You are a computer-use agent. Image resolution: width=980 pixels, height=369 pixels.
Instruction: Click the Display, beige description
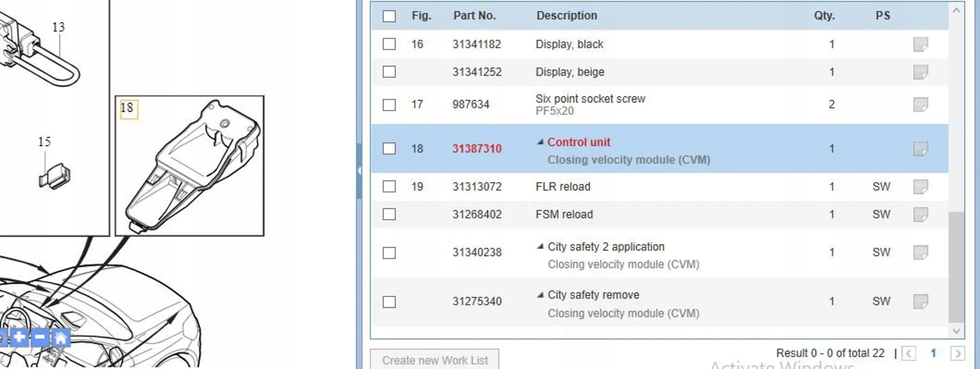(x=570, y=72)
